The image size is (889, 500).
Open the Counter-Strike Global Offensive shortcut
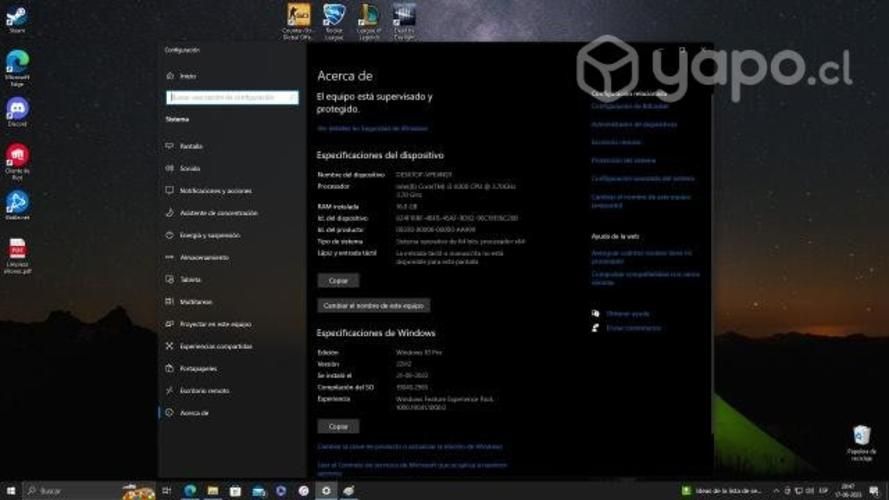click(x=298, y=21)
